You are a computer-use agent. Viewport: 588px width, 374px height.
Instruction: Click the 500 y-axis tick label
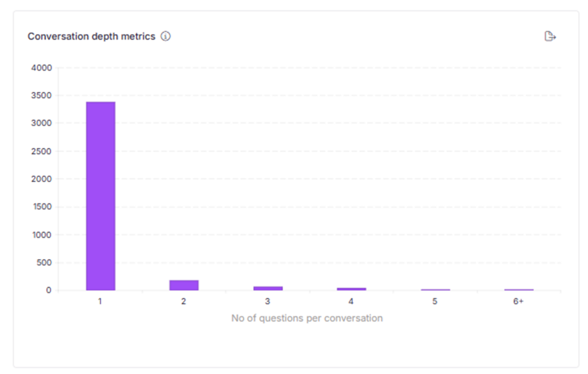pyautogui.click(x=44, y=263)
